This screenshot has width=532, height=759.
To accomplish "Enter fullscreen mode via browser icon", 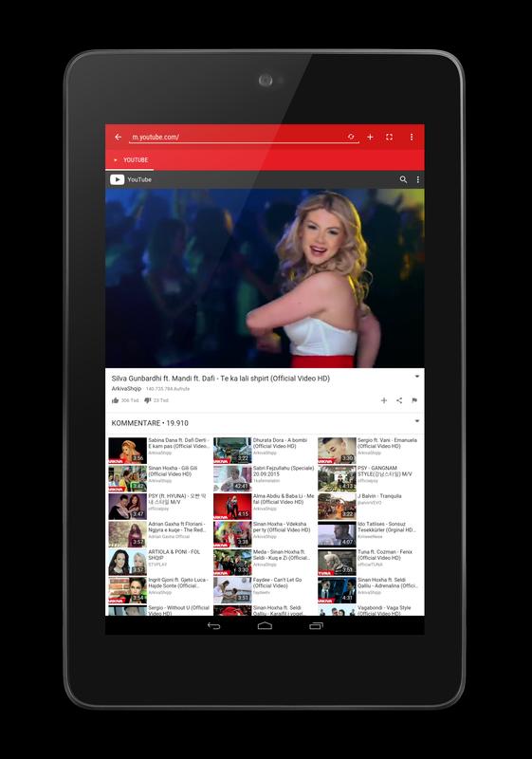I will [x=390, y=138].
